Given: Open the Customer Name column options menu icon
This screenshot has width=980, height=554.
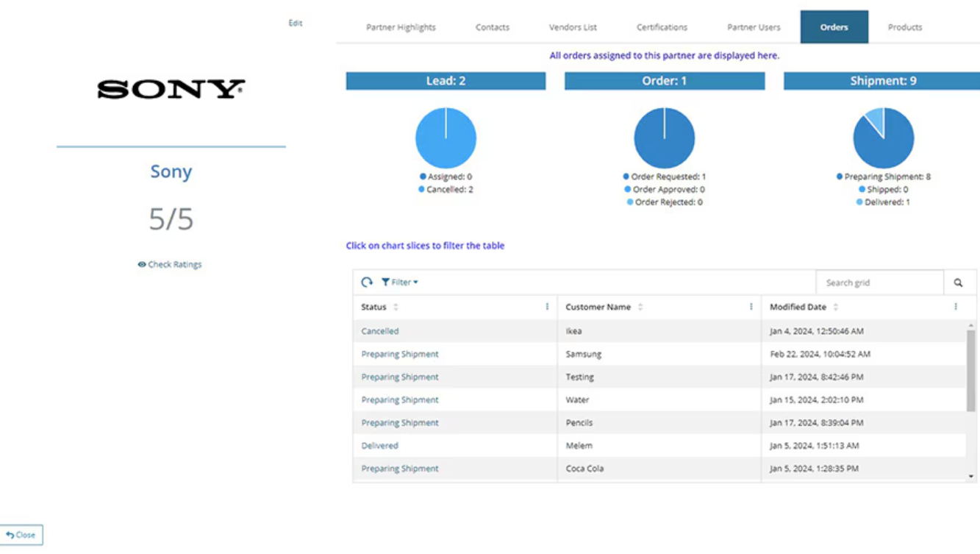Looking at the screenshot, I should 751,307.
